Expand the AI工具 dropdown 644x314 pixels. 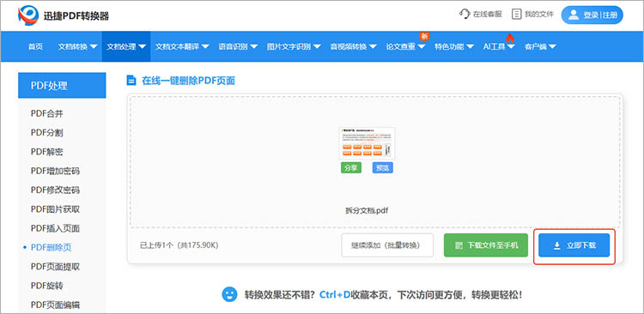coord(499,47)
